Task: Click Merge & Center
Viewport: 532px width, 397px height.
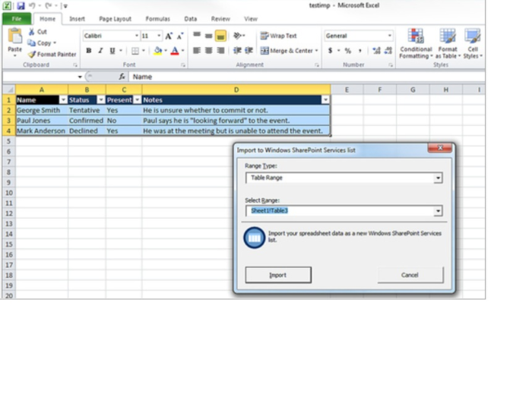Action: click(287, 51)
